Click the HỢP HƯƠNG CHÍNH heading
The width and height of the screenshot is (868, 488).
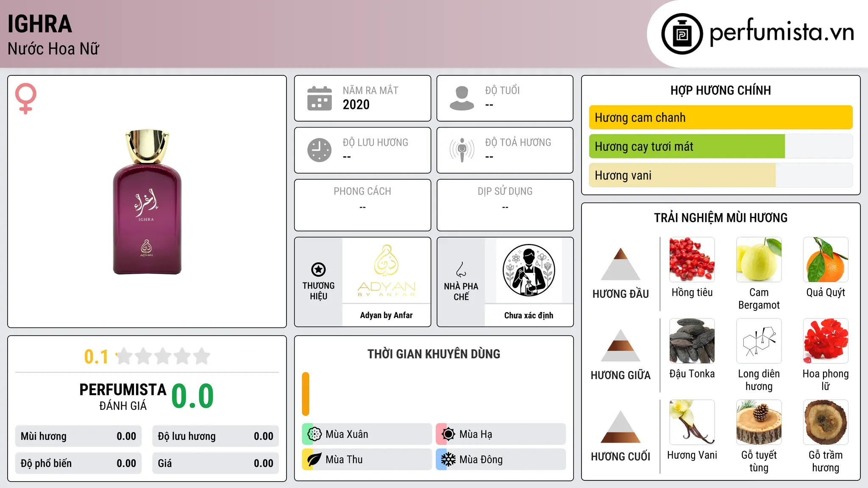point(721,90)
